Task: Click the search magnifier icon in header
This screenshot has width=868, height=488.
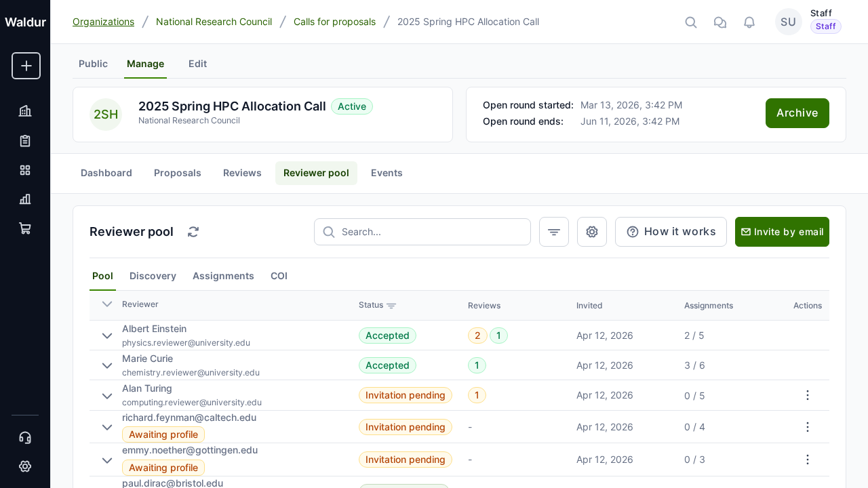Action: pos(691,22)
